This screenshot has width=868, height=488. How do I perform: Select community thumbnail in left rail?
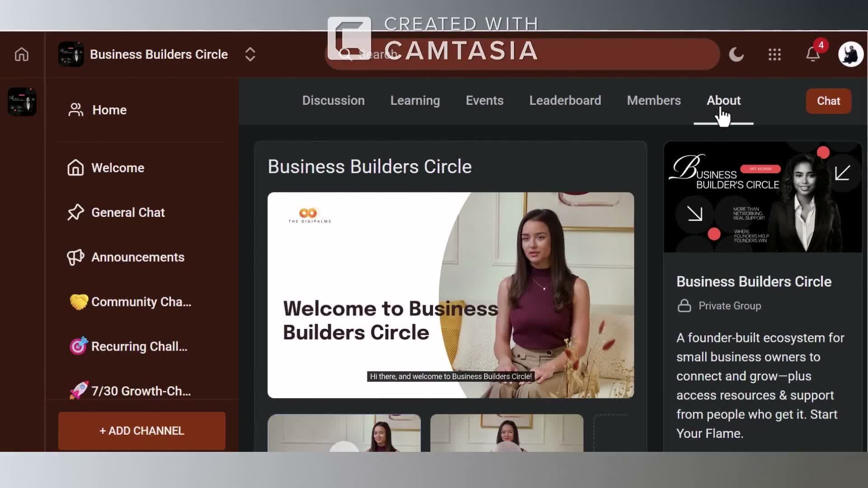(x=22, y=102)
